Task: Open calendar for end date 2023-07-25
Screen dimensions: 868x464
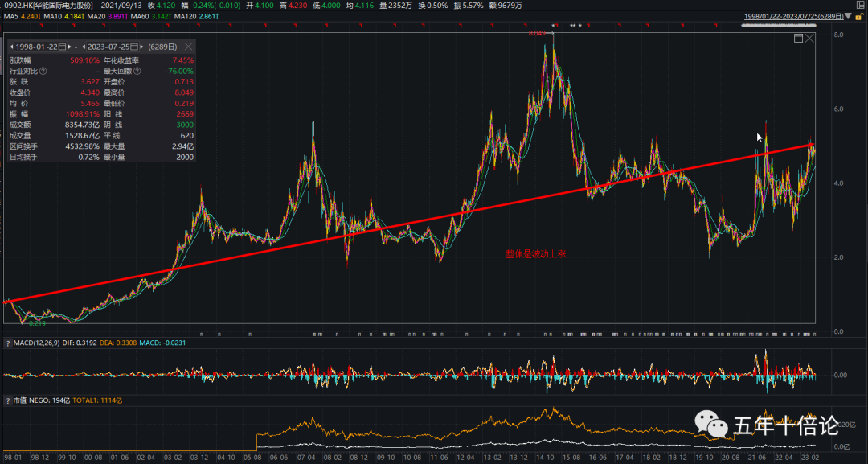Action: pyautogui.click(x=134, y=47)
